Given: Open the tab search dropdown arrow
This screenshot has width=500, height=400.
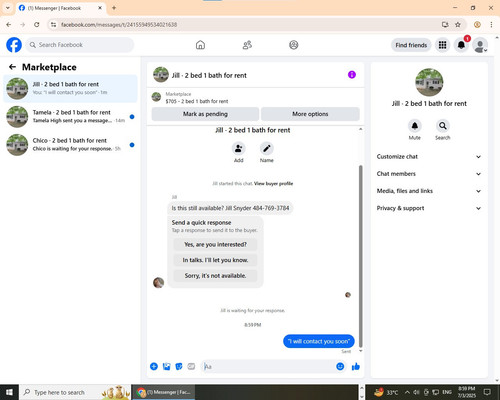Looking at the screenshot, I should click(8, 8).
